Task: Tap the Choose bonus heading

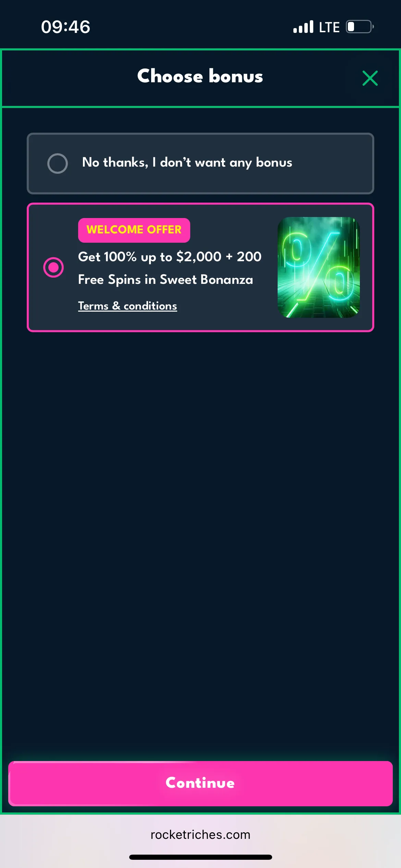Action: click(200, 76)
